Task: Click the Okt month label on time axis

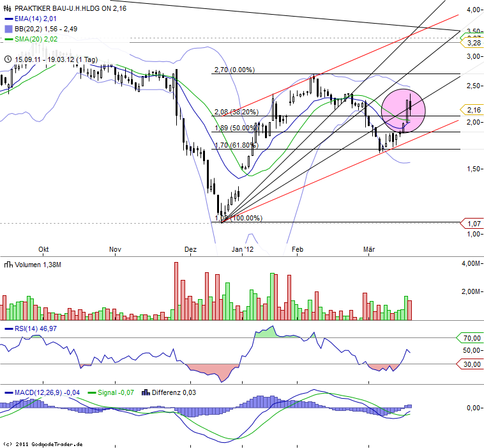Action: click(x=43, y=249)
